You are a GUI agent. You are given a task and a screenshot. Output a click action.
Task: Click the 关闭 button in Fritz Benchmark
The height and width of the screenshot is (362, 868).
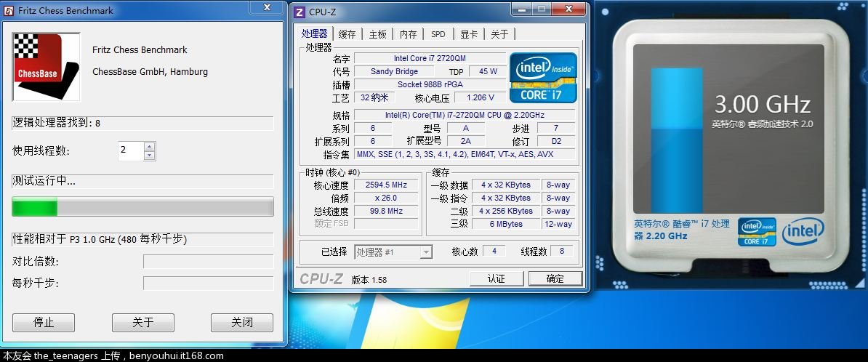[x=242, y=322]
